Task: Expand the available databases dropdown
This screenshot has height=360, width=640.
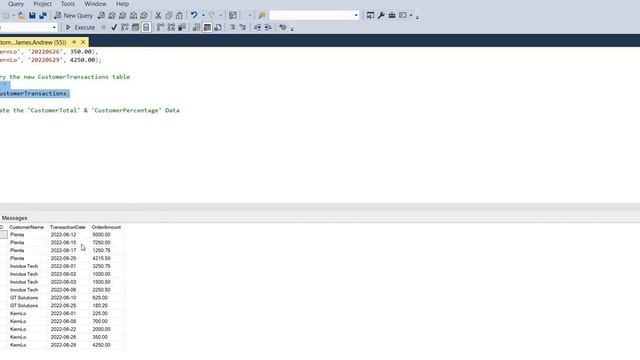Action: point(54,27)
